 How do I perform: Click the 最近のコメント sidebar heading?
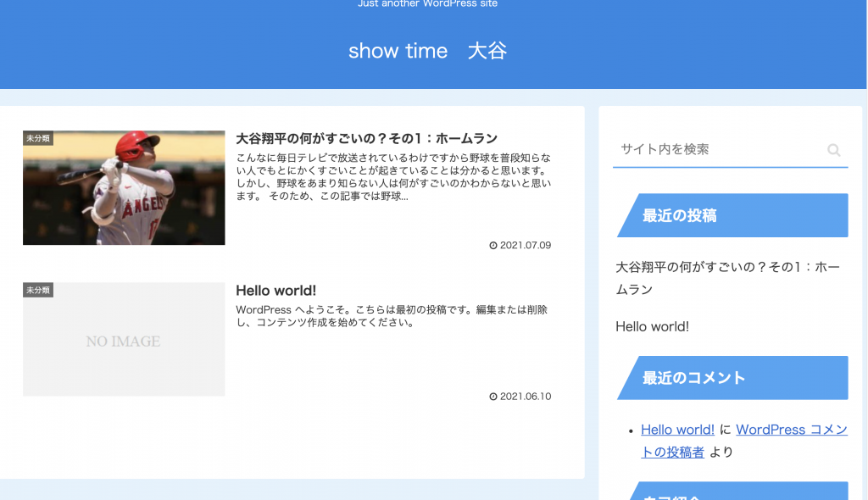click(693, 378)
